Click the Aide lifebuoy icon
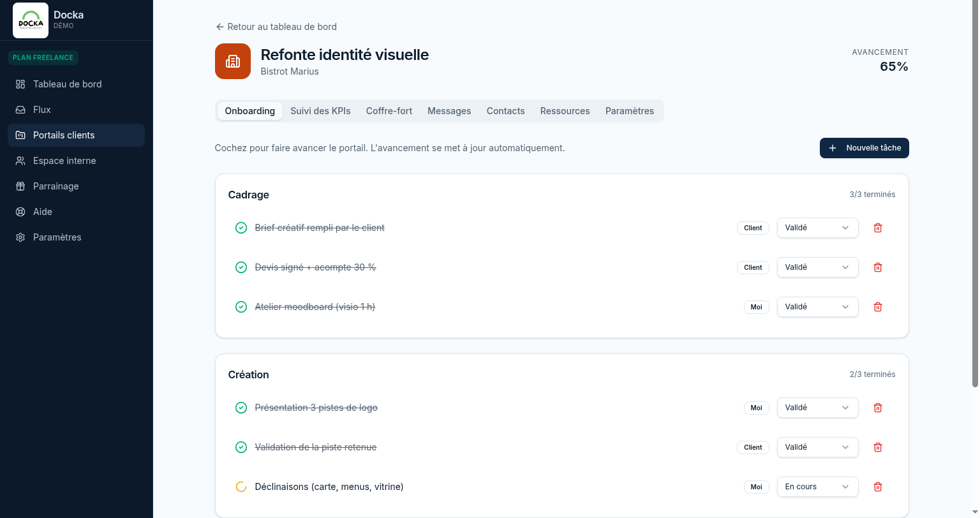980x518 pixels. pyautogui.click(x=20, y=212)
